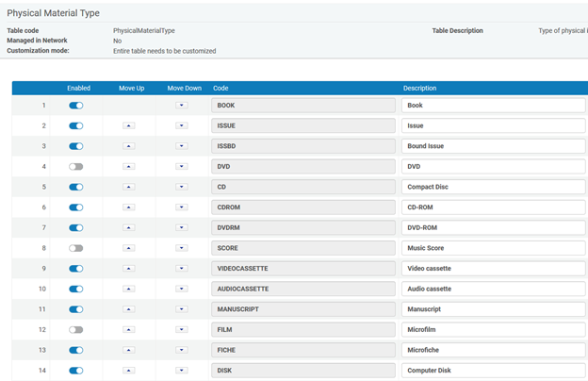
Task: Disable the MANUSCRIPT row toggle
Action: tap(75, 309)
